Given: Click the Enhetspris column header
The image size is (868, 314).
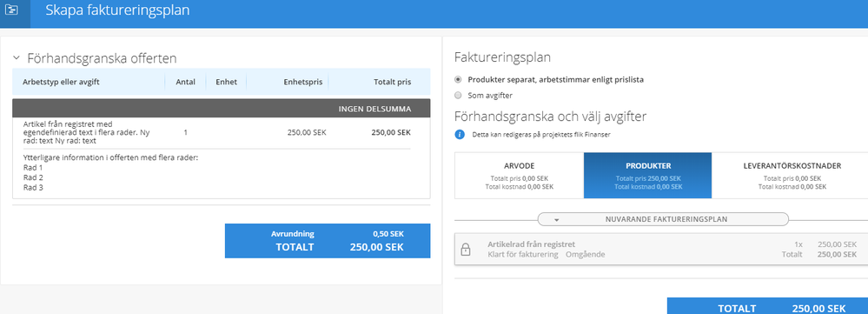Looking at the screenshot, I should (x=303, y=82).
